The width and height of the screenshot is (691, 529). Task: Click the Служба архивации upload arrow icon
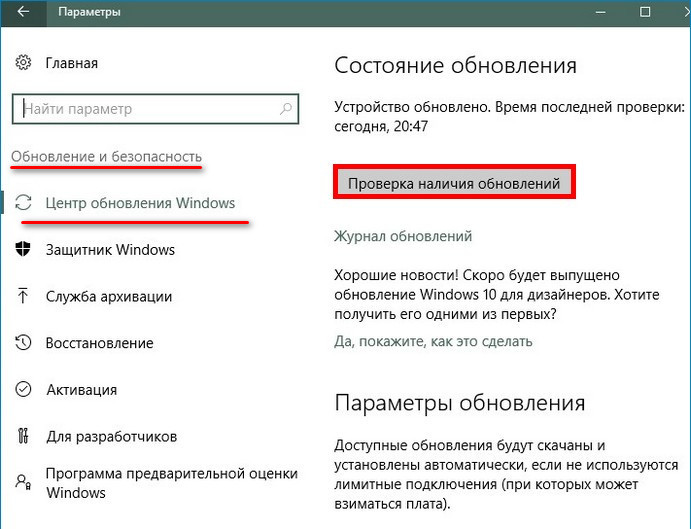coord(23,296)
